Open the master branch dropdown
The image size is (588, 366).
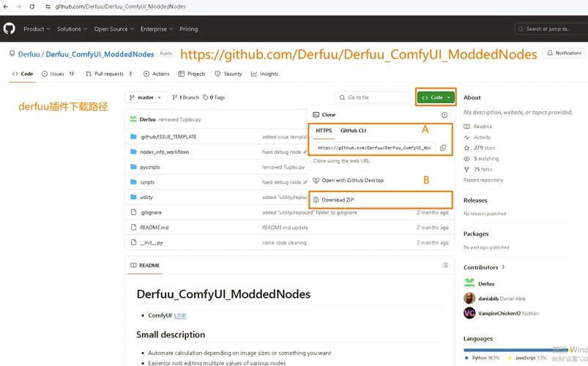point(146,97)
